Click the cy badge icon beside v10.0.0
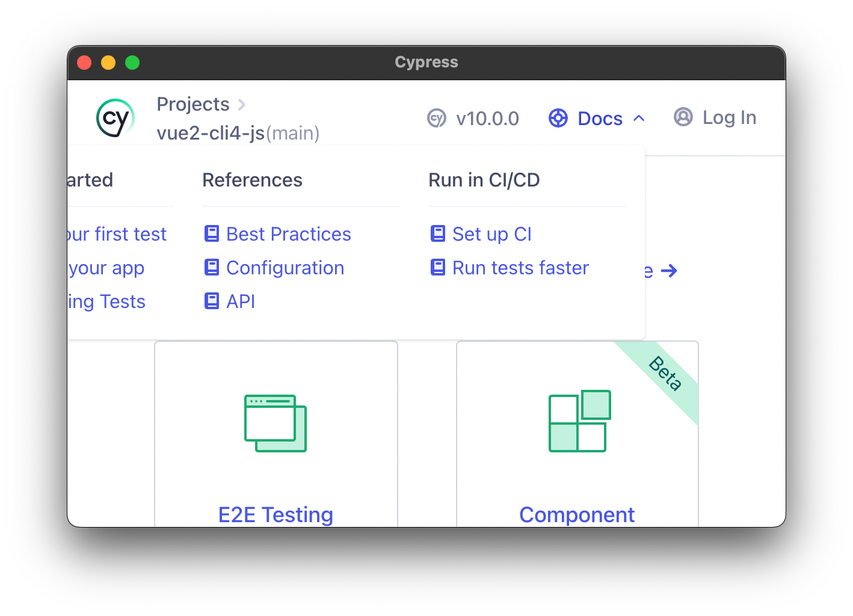This screenshot has height=616, width=853. pos(437,119)
